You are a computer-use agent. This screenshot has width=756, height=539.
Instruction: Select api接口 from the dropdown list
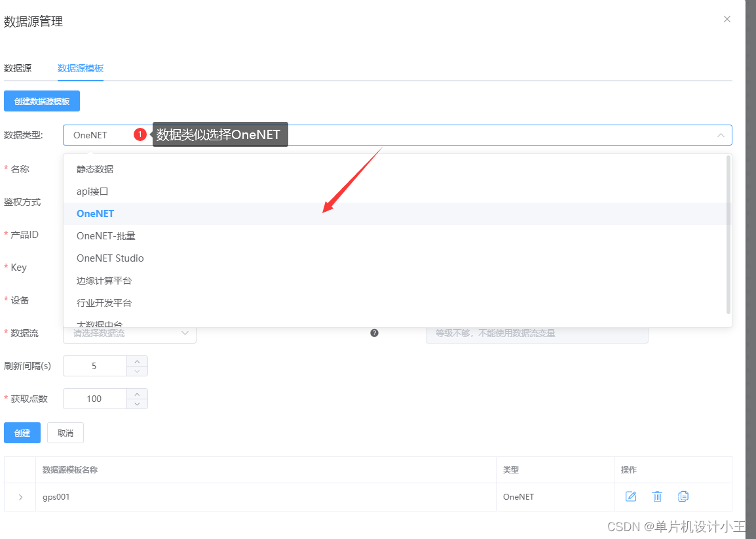click(x=397, y=191)
